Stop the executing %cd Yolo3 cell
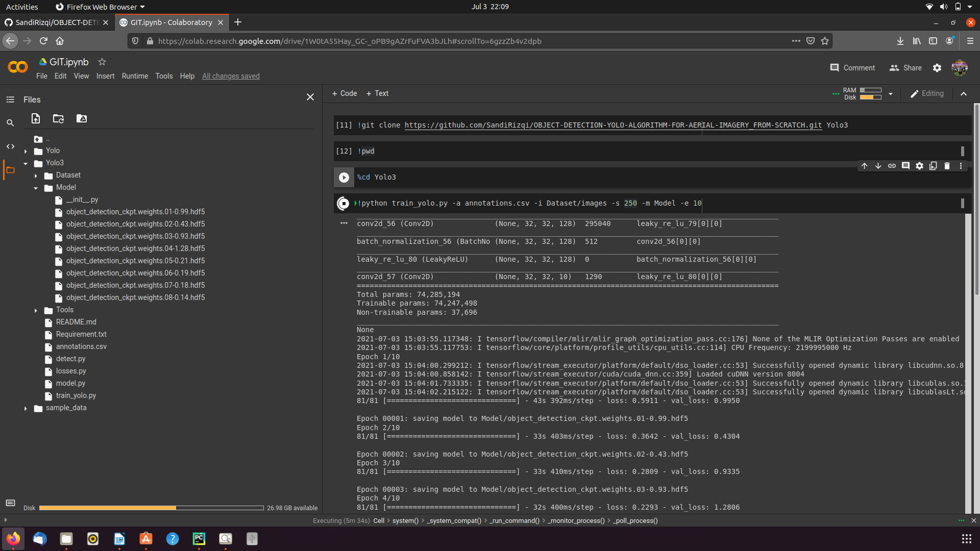Viewport: 980px width, 551px height. pos(344,177)
